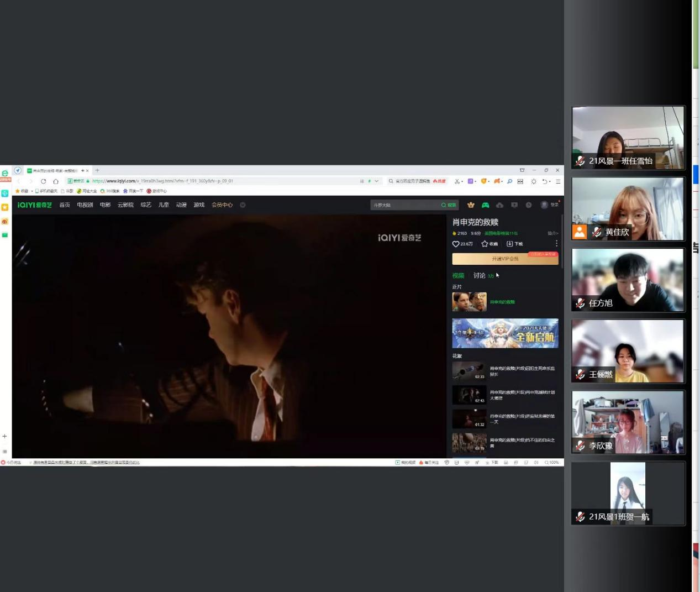This screenshot has height=592, width=700.
Task: Select participant video tile 任方旭
Action: tap(628, 280)
